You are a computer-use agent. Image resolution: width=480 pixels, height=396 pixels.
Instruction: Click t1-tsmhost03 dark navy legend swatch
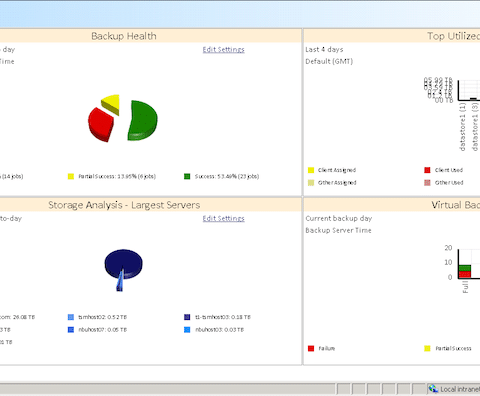(187, 317)
